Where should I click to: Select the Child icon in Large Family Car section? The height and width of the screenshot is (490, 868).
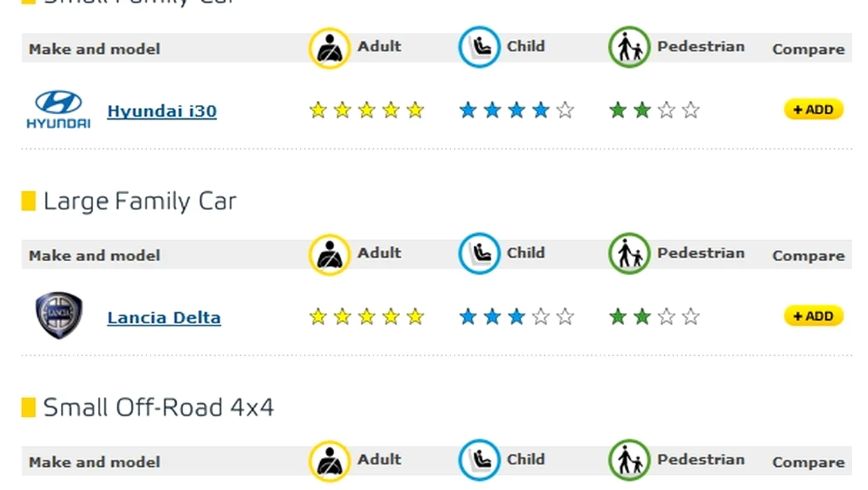[x=479, y=253]
